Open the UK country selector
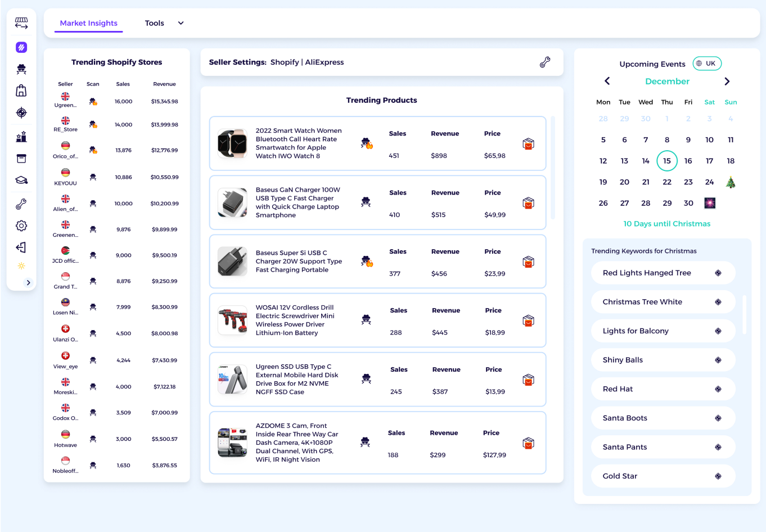The image size is (766, 532). click(x=706, y=64)
